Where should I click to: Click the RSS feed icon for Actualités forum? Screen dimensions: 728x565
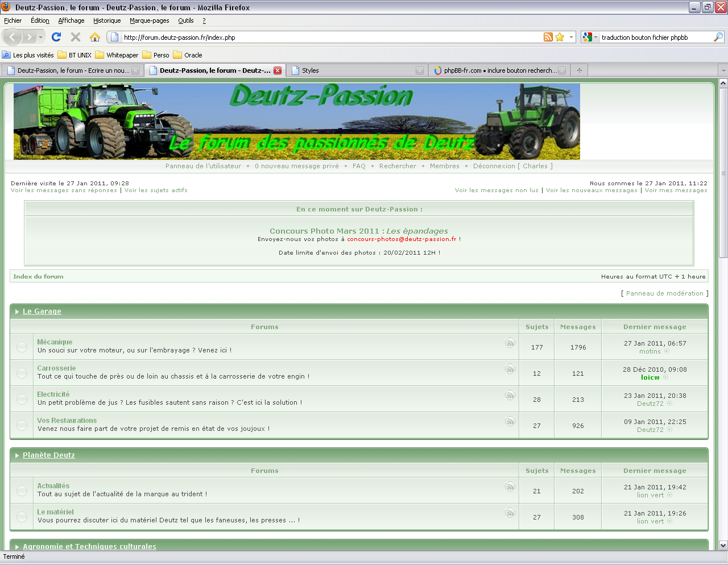click(510, 487)
